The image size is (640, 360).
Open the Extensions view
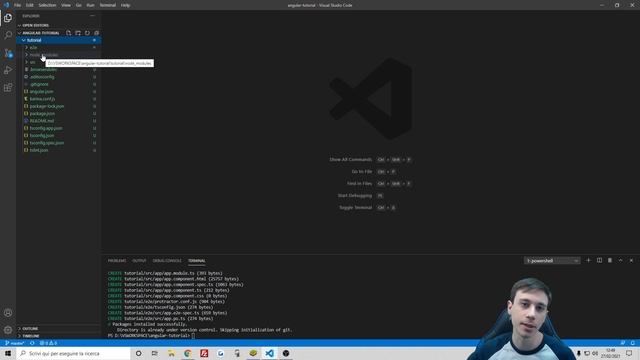[x=8, y=88]
